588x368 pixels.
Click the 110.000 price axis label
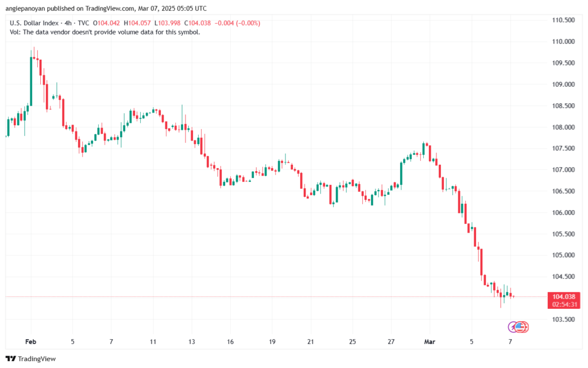pyautogui.click(x=563, y=41)
